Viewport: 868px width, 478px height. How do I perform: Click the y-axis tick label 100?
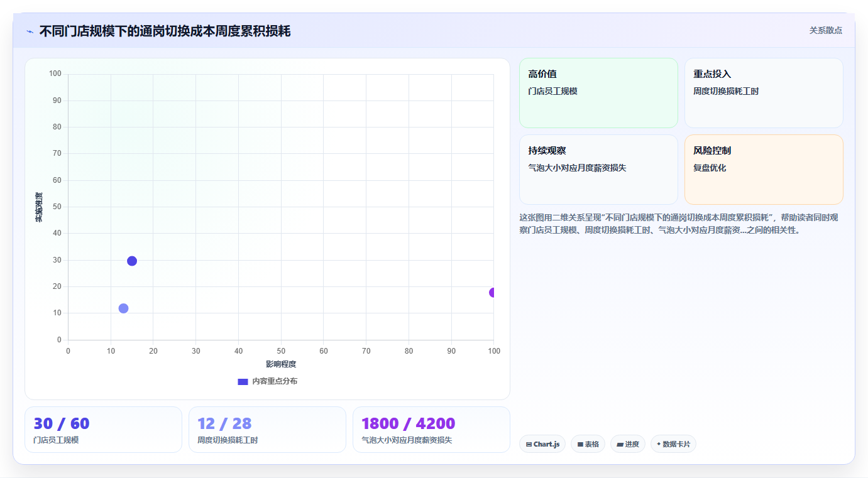click(55, 74)
